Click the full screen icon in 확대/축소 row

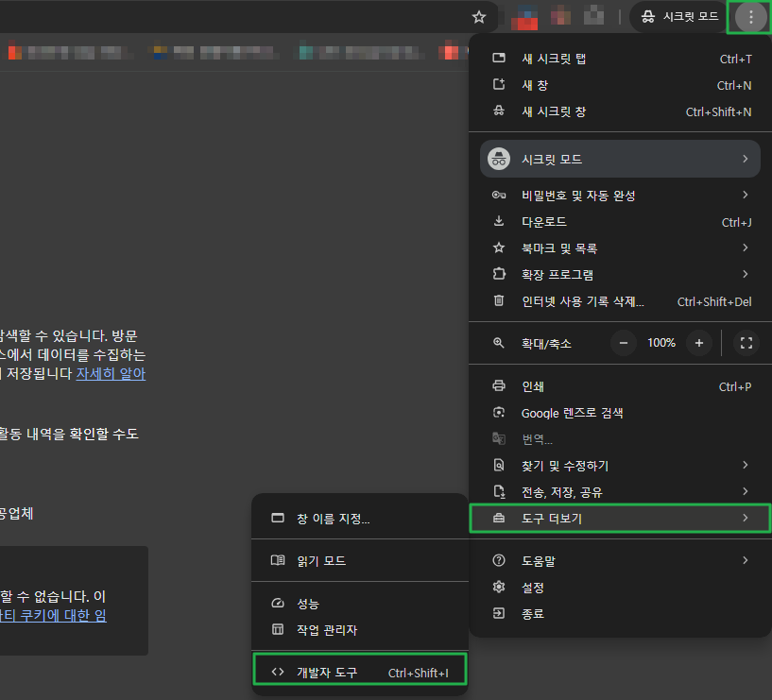tap(746, 343)
